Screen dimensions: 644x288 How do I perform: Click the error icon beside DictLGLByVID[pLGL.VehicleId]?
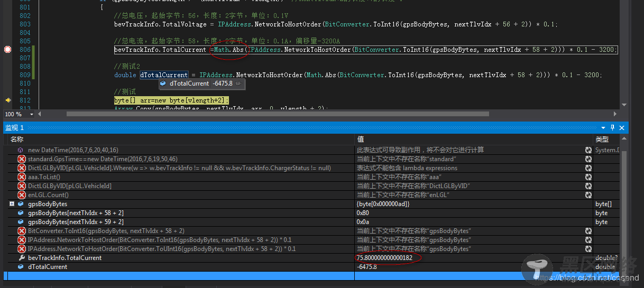(x=22, y=186)
